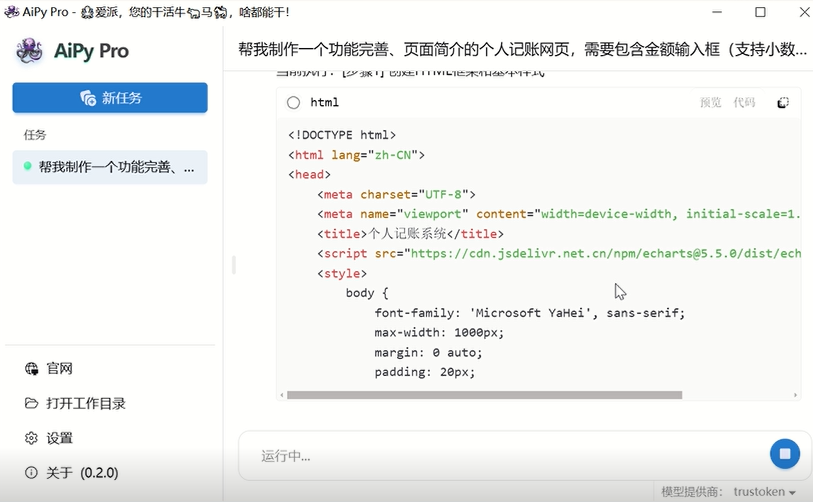Open 设置 settings
813x502 pixels.
[49, 438]
